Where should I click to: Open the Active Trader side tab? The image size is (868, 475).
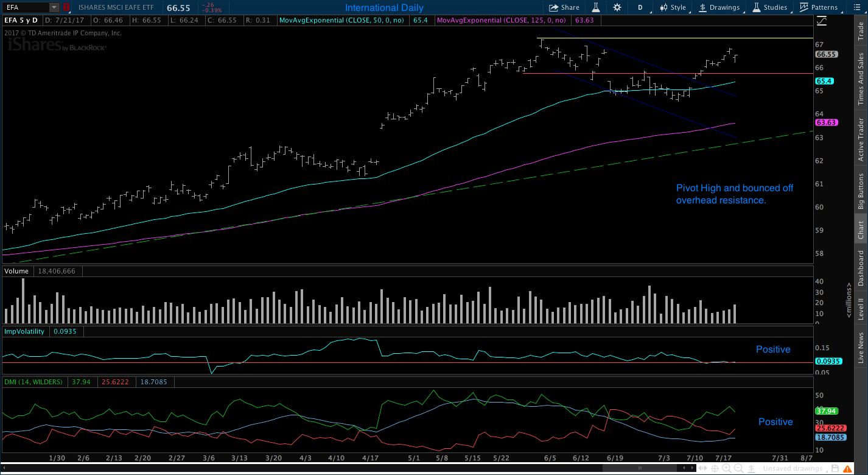click(861, 139)
